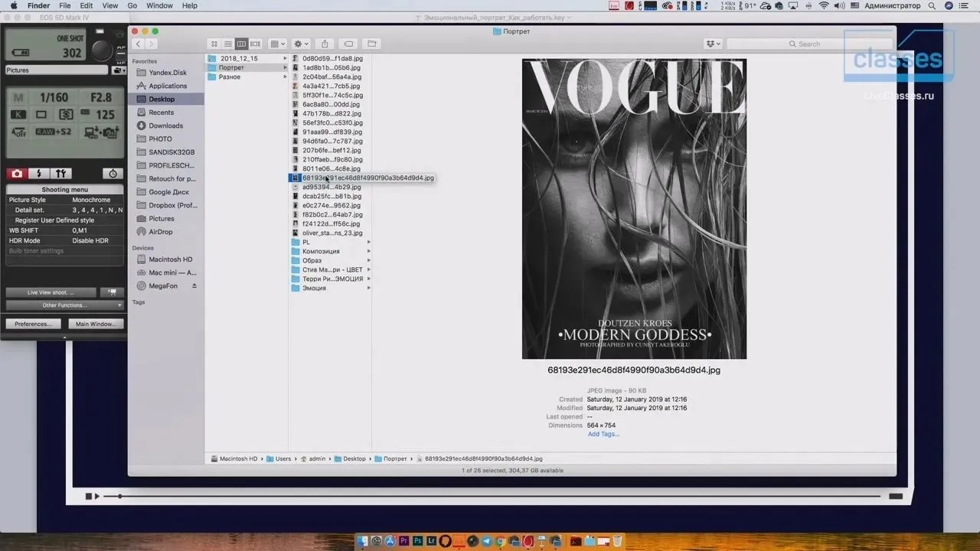980x551 pixels.
Task: Click the Finder search field
Action: pos(810,44)
